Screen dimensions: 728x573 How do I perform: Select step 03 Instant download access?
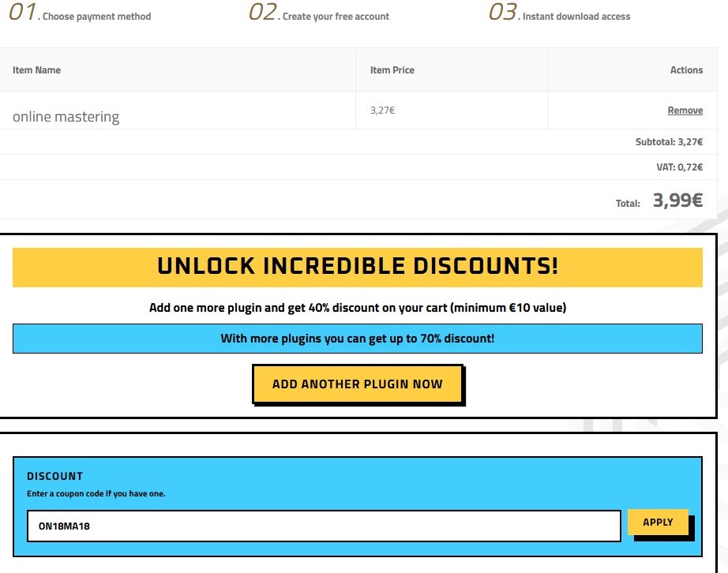(559, 14)
